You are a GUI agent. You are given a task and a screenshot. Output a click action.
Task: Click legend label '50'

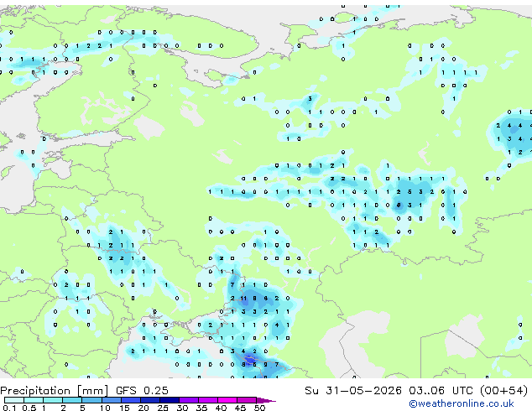click(260, 408)
